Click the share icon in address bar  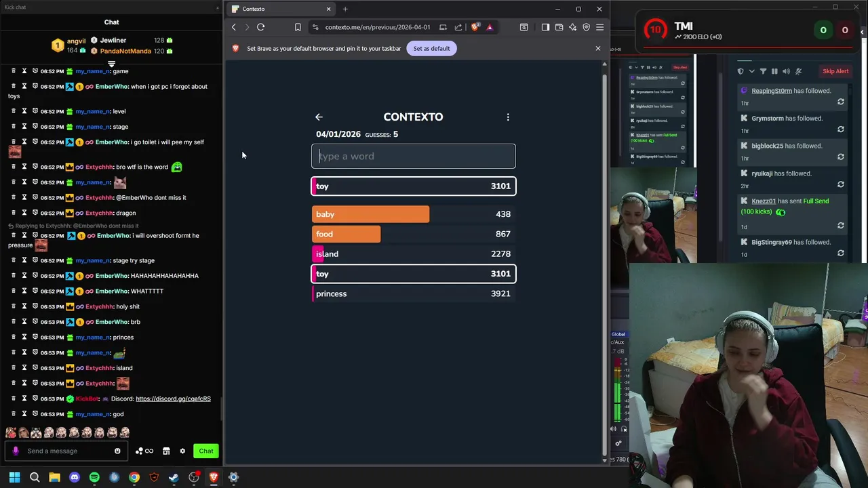(x=458, y=27)
